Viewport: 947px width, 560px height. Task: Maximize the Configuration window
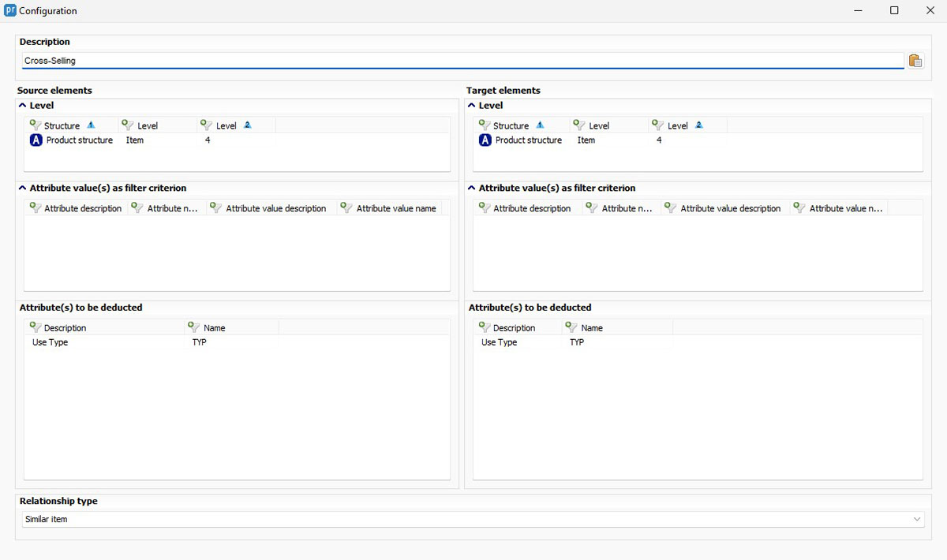click(894, 11)
